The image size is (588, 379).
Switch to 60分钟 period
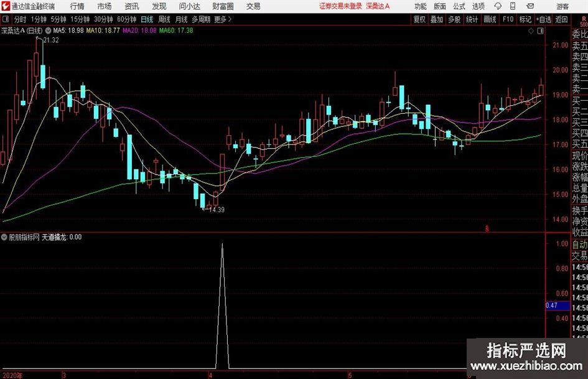coord(126,19)
